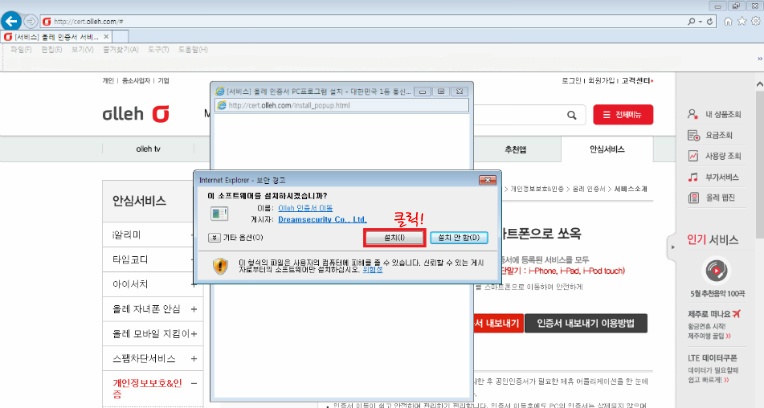Screen dimensions: 764x408
Task: Click the main IE address bar
Action: (x=361, y=21)
